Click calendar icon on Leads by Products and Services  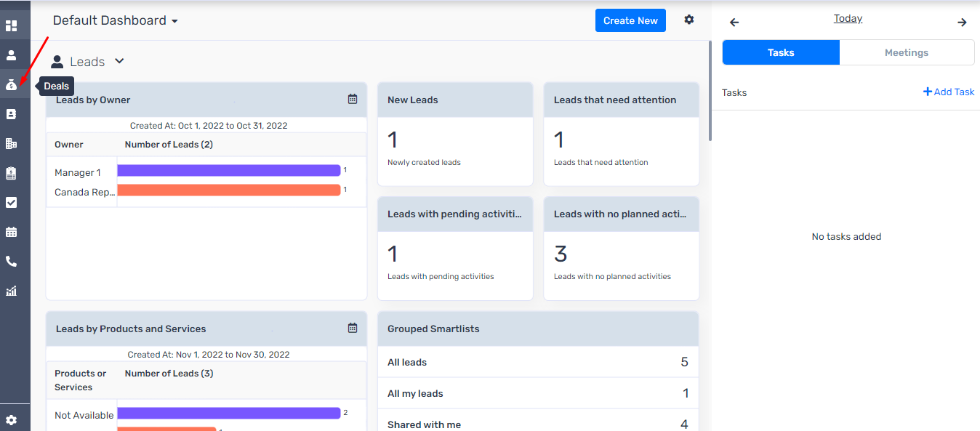[353, 328]
